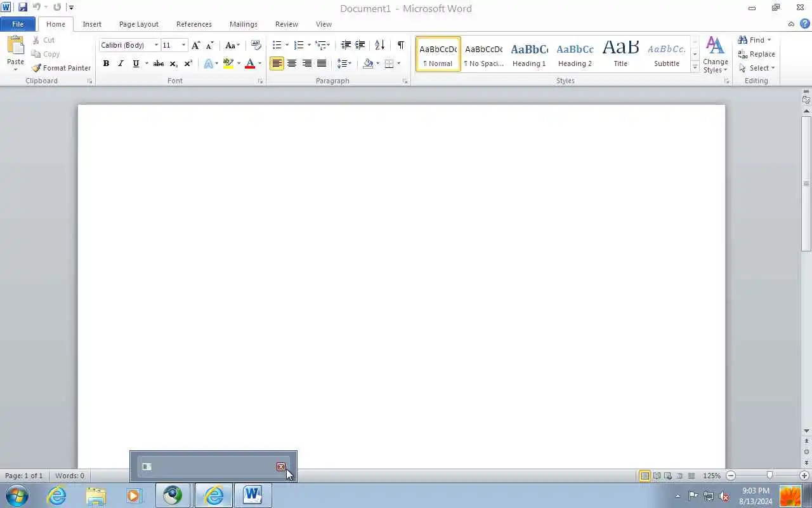Screen dimensions: 812x508
Task: Open Line and Paragraph Spacing dropdown
Action: pyautogui.click(x=344, y=63)
